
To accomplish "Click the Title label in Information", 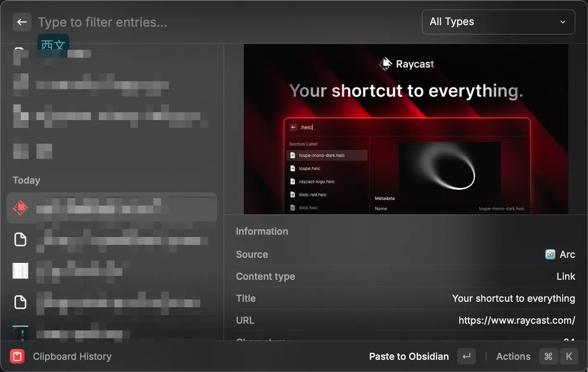I will tap(246, 298).
